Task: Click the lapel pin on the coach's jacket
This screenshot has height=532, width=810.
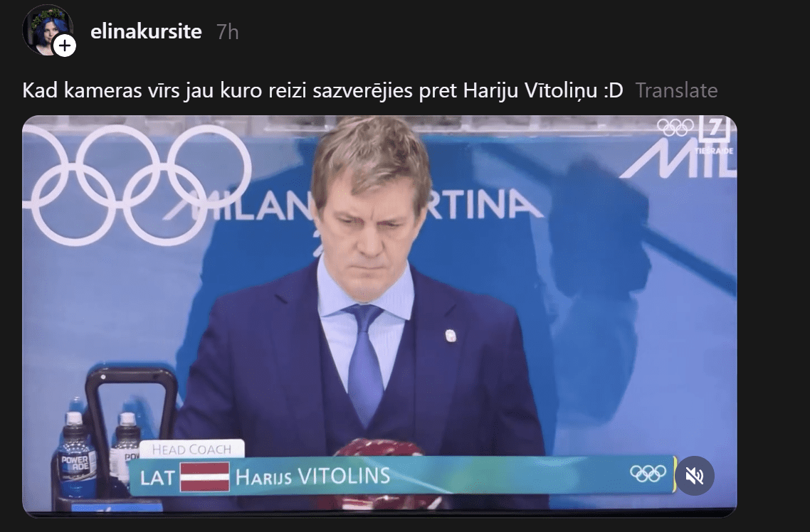Action: click(451, 336)
